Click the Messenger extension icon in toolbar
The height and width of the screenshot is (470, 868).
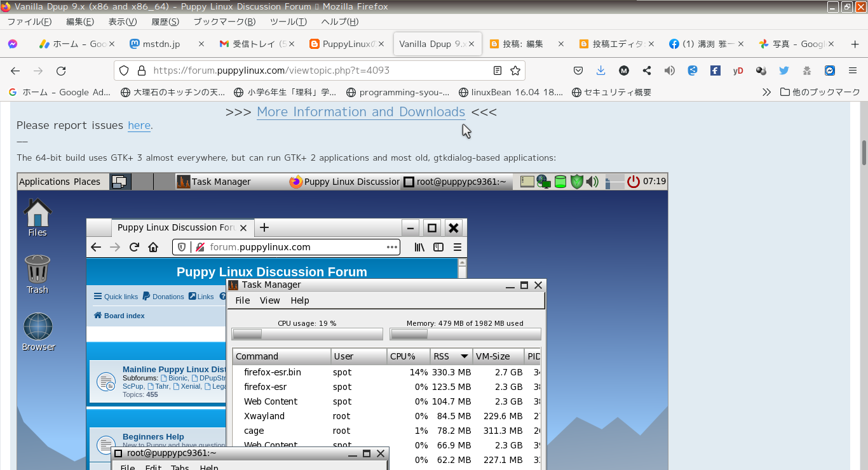pyautogui.click(x=829, y=71)
